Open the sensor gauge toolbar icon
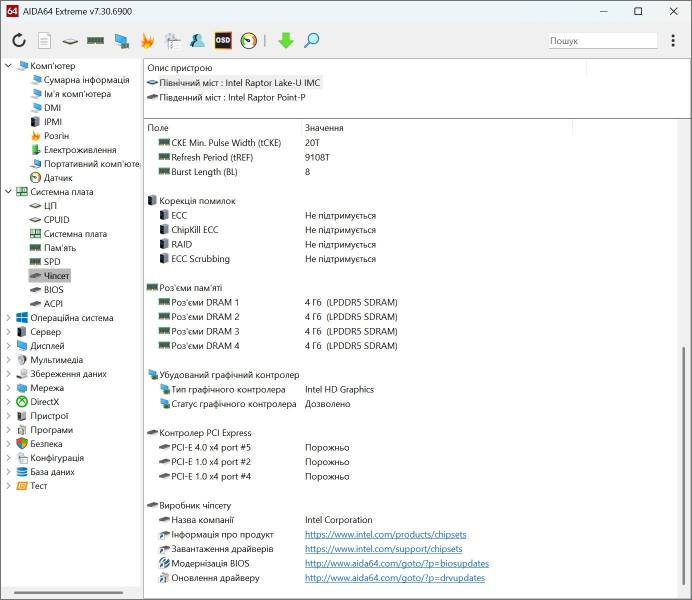 (248, 41)
